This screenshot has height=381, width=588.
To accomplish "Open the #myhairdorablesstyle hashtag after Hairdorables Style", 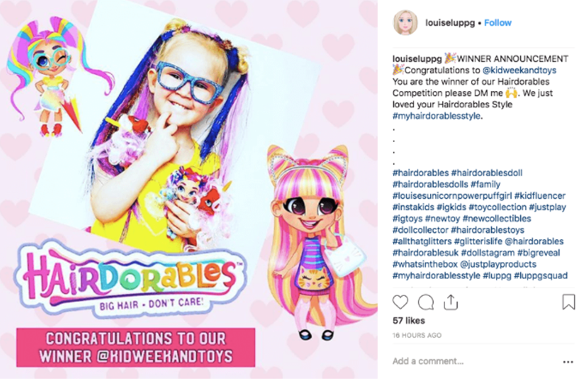I will [437, 116].
